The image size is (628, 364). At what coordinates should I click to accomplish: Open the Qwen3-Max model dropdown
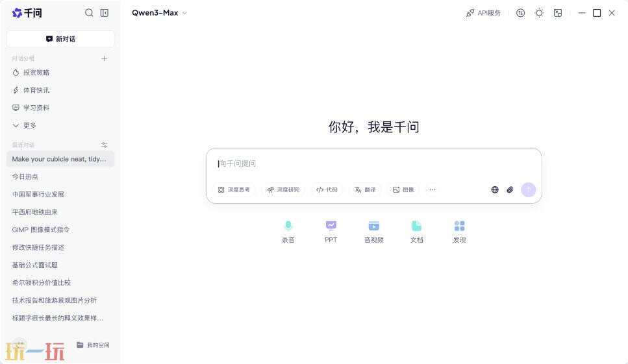159,13
